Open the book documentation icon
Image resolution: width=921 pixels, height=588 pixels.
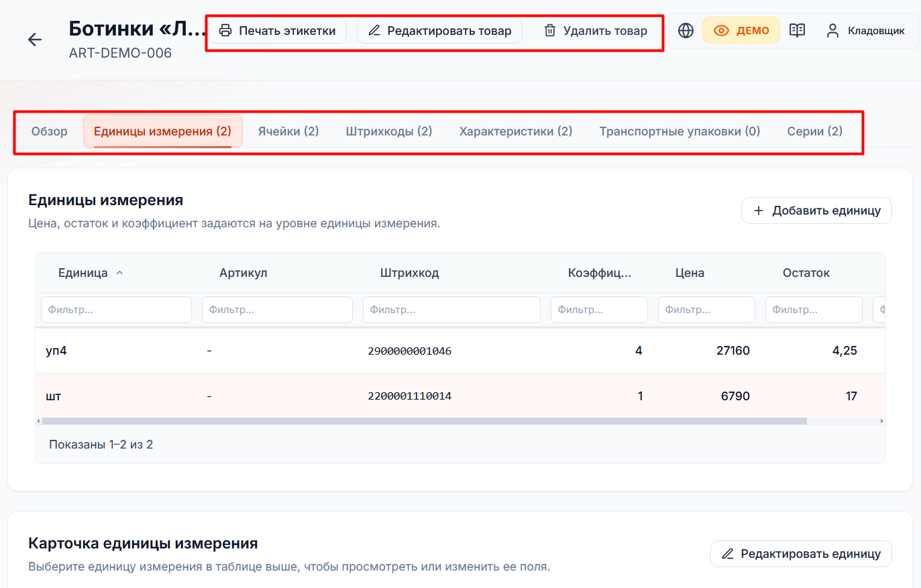point(797,31)
